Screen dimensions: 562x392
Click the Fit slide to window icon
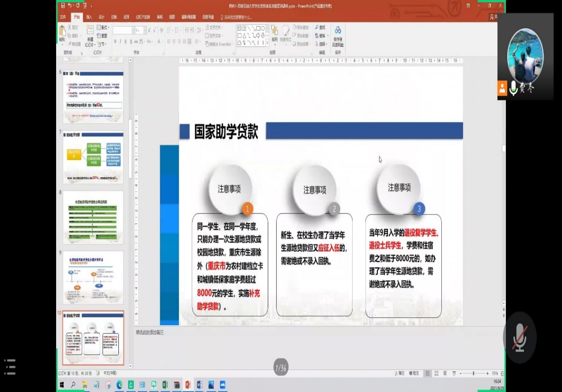[503, 373]
